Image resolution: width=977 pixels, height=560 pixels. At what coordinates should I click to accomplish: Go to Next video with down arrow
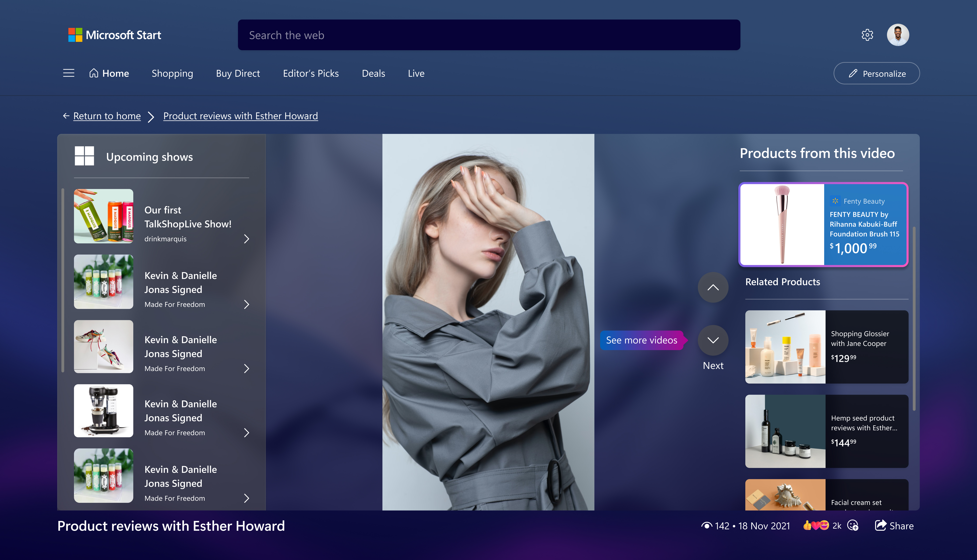coord(713,340)
